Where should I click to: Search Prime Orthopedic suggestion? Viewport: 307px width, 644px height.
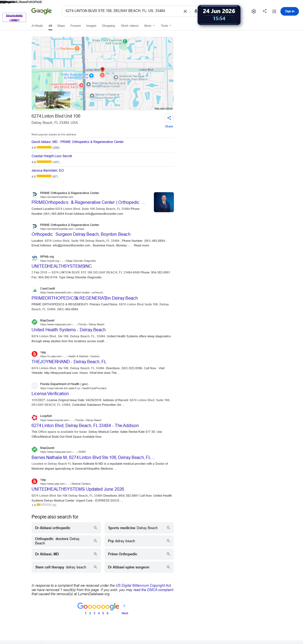click(139, 554)
